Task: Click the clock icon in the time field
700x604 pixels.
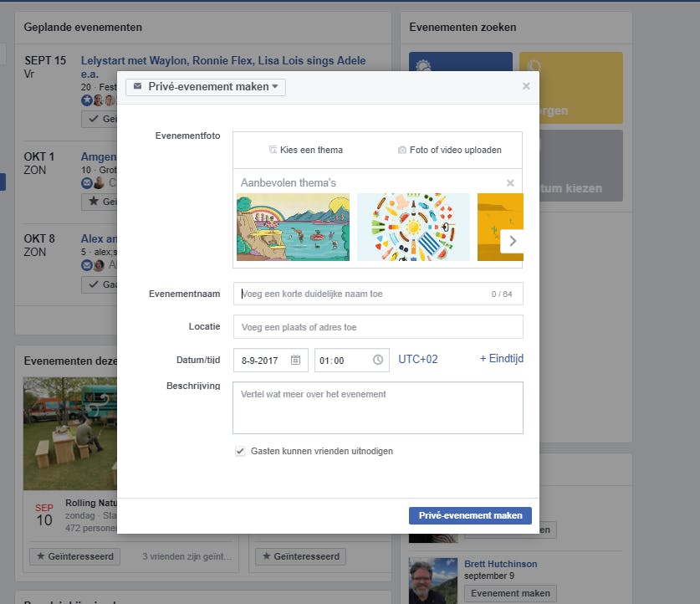Action: [377, 358]
